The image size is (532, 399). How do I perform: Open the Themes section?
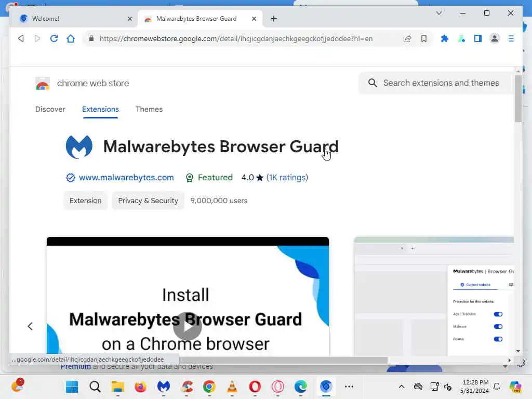(149, 109)
